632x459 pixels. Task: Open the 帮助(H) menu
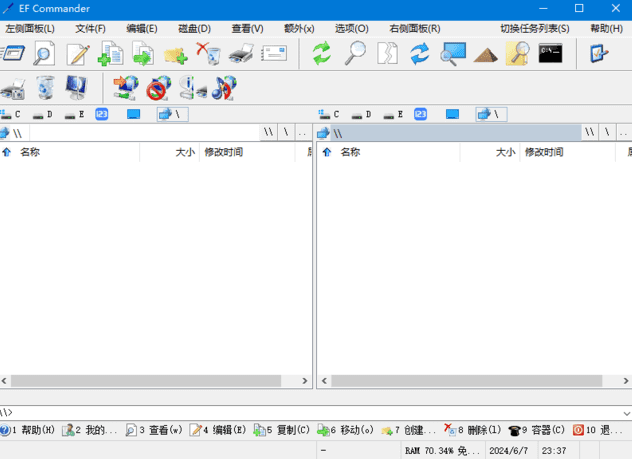[x=606, y=29]
